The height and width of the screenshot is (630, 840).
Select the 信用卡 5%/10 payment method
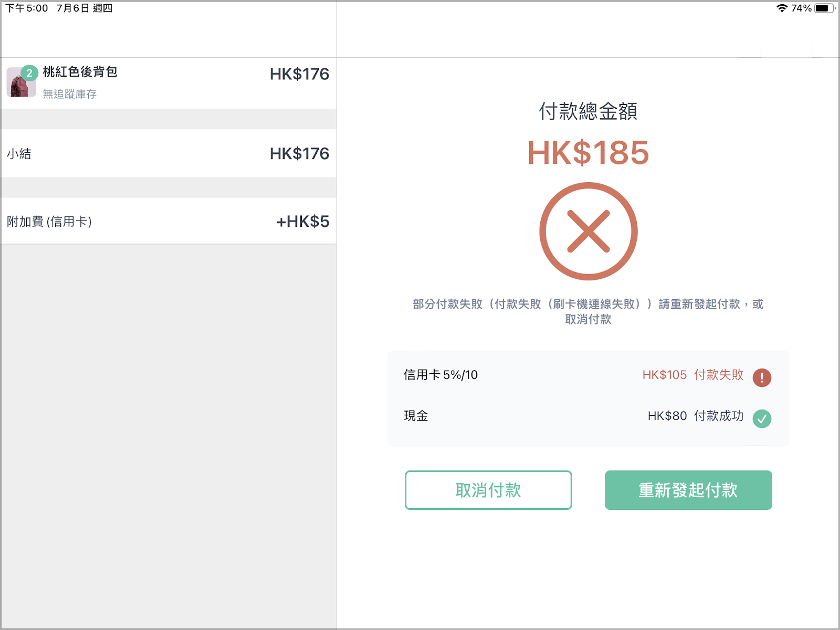(x=440, y=375)
